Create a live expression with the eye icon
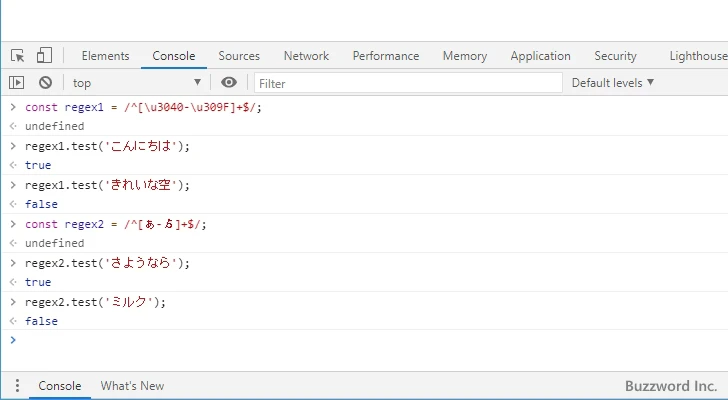 click(230, 83)
